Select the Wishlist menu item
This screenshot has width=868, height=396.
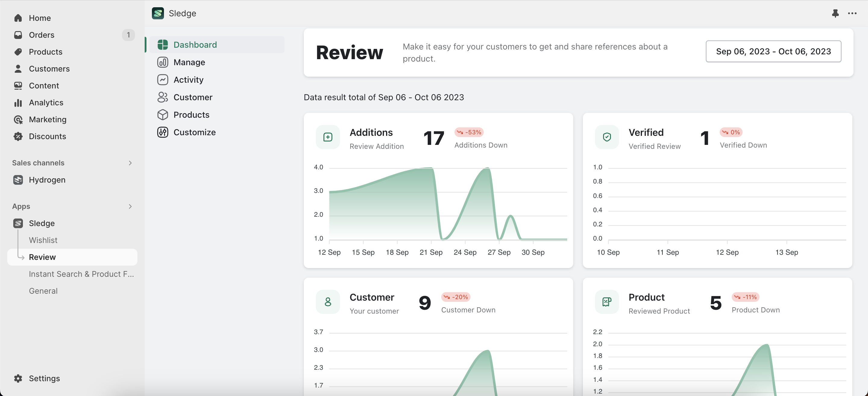coord(43,240)
